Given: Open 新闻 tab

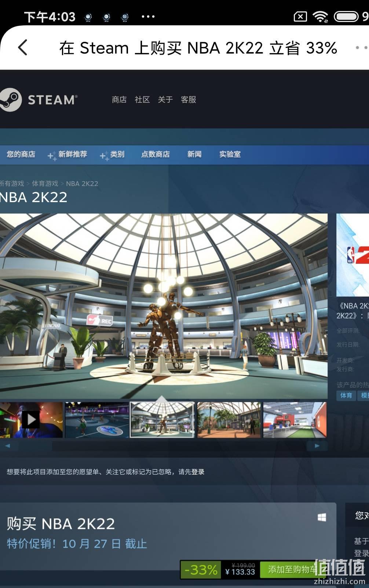Looking at the screenshot, I should (194, 154).
